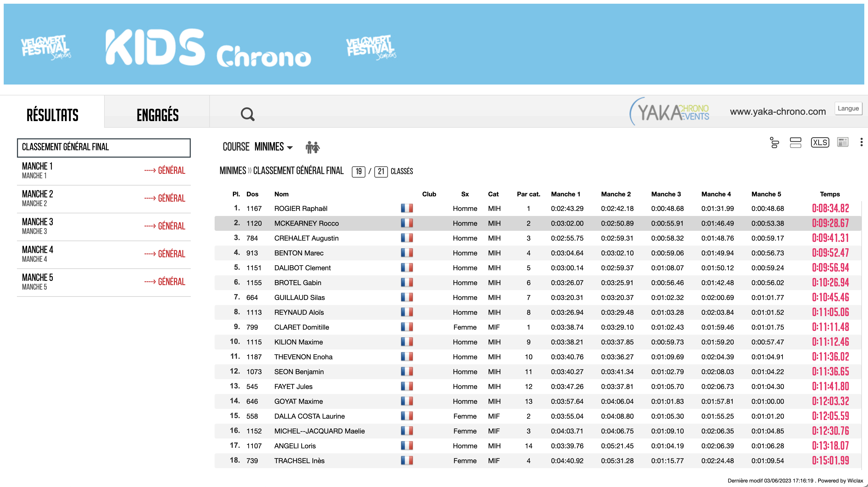Click the Yaka Chrono Events logo

[669, 112]
